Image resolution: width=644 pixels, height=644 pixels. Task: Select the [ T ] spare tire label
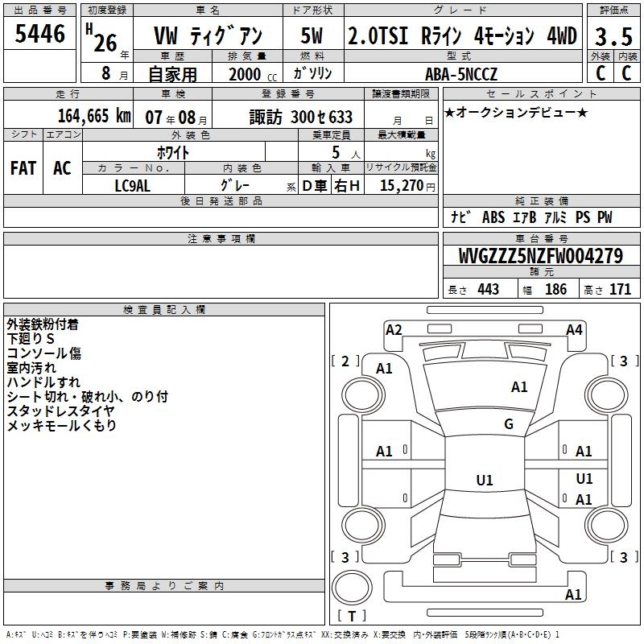(x=352, y=616)
